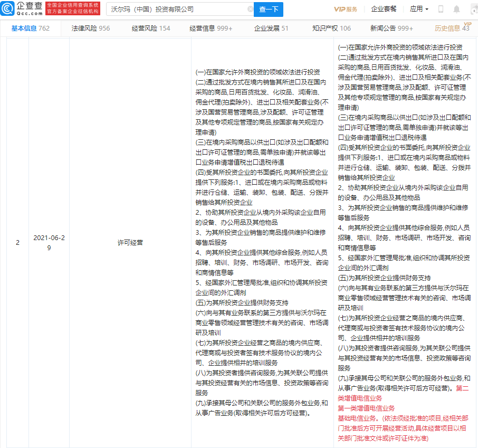
Task: Switch to 法律风险 tab
Action: [91, 28]
